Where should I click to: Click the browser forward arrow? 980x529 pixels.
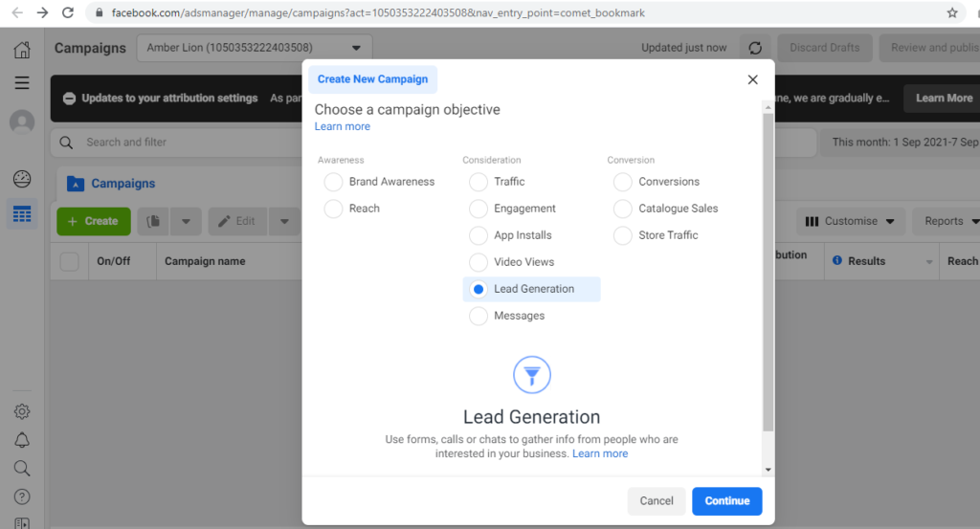point(42,12)
